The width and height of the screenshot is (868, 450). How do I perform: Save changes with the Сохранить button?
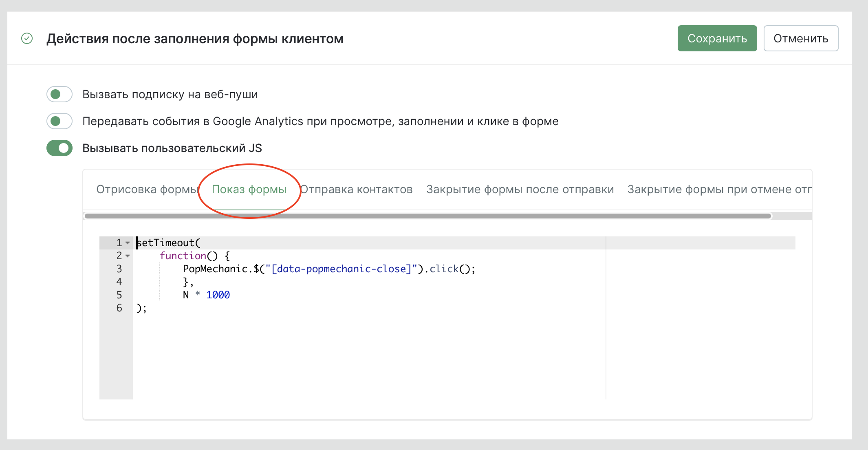[717, 38]
